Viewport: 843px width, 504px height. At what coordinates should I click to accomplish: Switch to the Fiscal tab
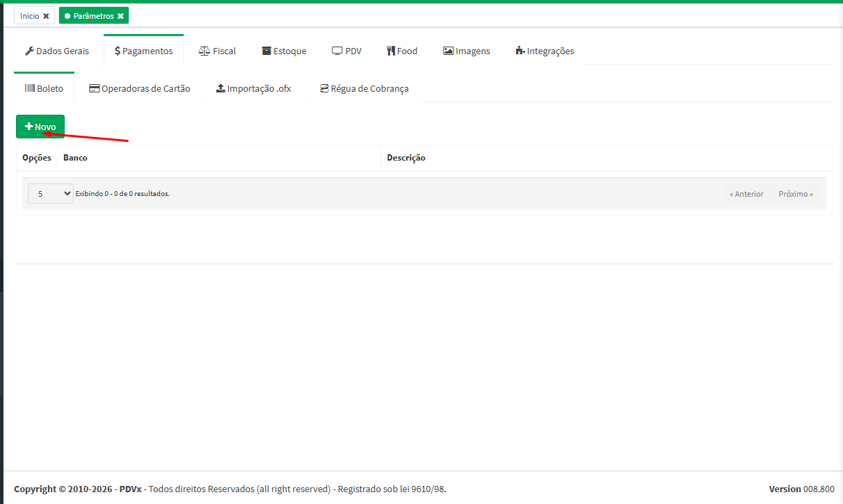point(217,51)
